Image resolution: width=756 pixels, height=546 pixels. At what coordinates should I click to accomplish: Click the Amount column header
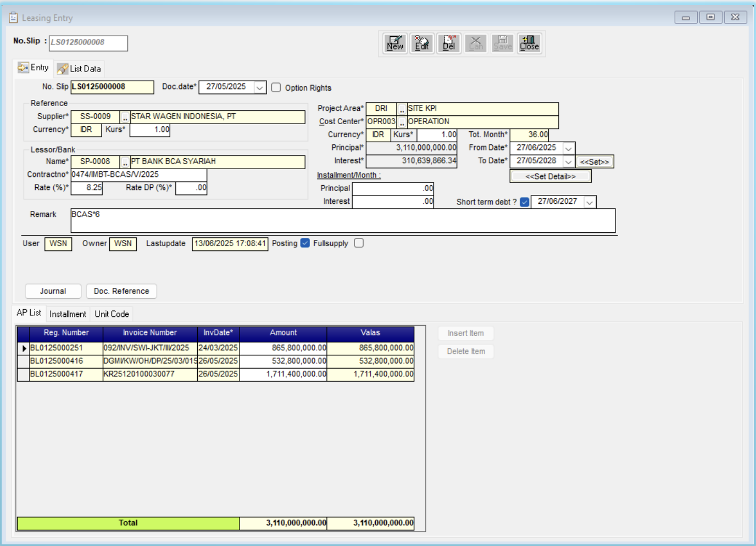(x=283, y=333)
